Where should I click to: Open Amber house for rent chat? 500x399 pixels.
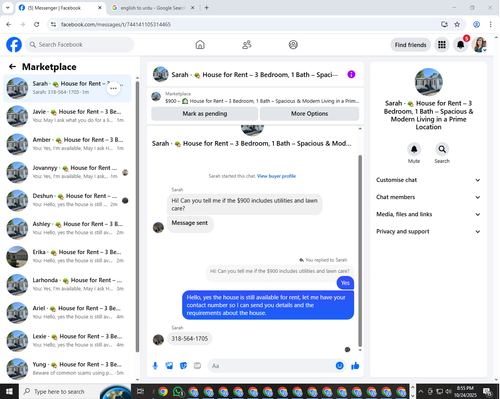pos(67,144)
